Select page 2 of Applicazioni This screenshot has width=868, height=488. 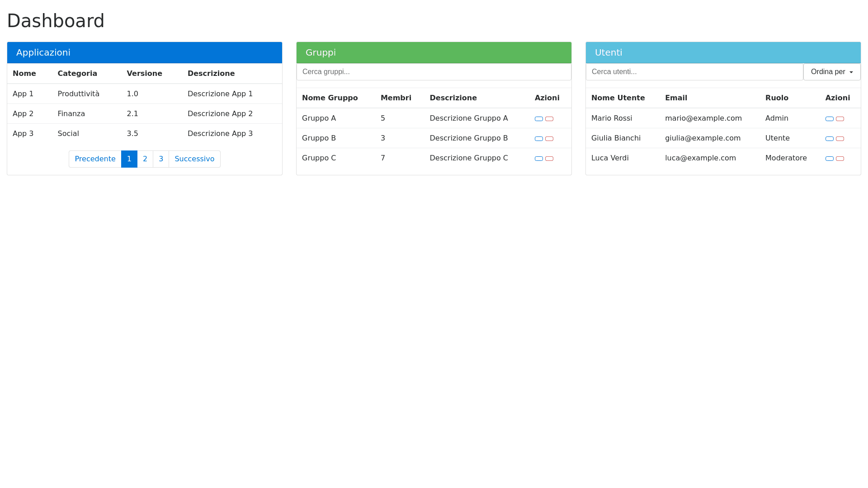pos(145,159)
